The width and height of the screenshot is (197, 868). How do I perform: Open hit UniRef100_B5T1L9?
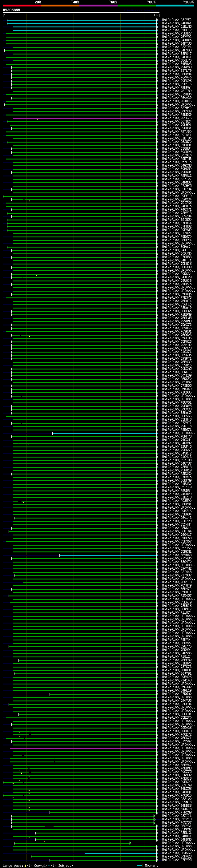(x=177, y=487)
